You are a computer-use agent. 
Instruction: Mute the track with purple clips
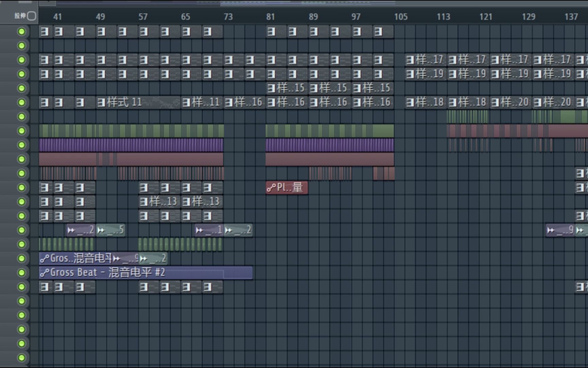(x=21, y=145)
